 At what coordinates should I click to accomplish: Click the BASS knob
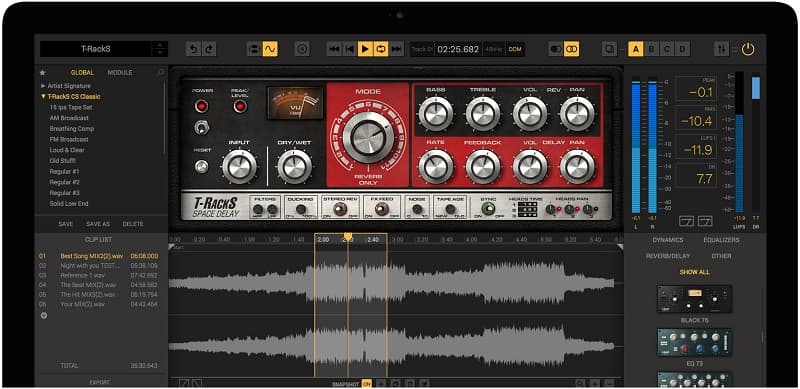tap(436, 113)
